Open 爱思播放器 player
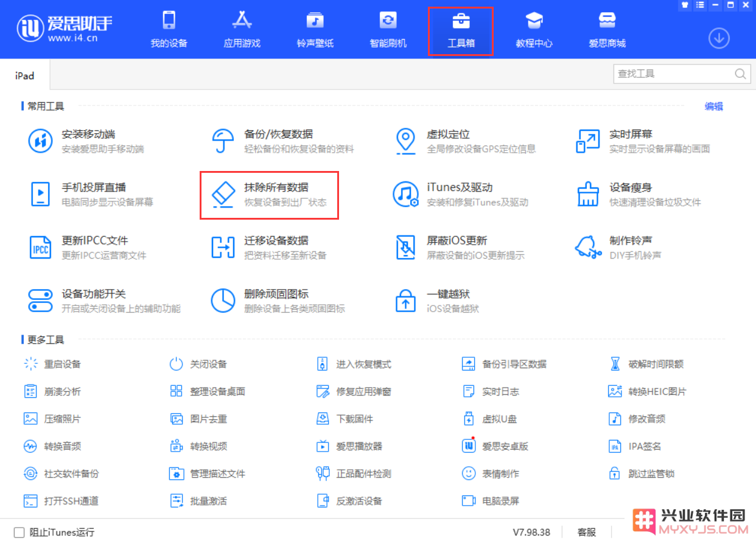This screenshot has width=756, height=544. [349, 446]
